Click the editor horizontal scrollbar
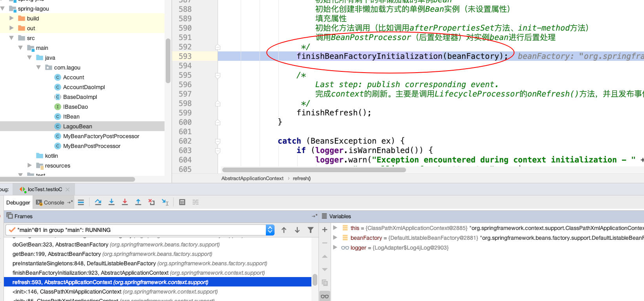 314,170
